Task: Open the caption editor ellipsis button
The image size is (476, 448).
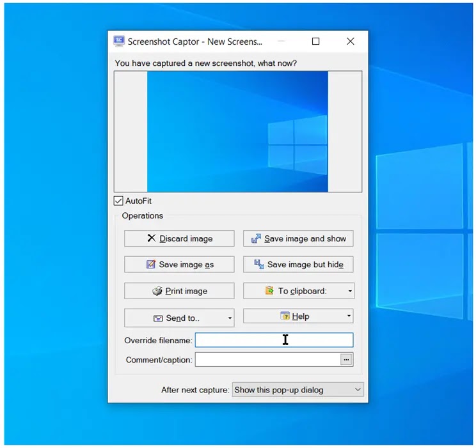Action: (346, 360)
